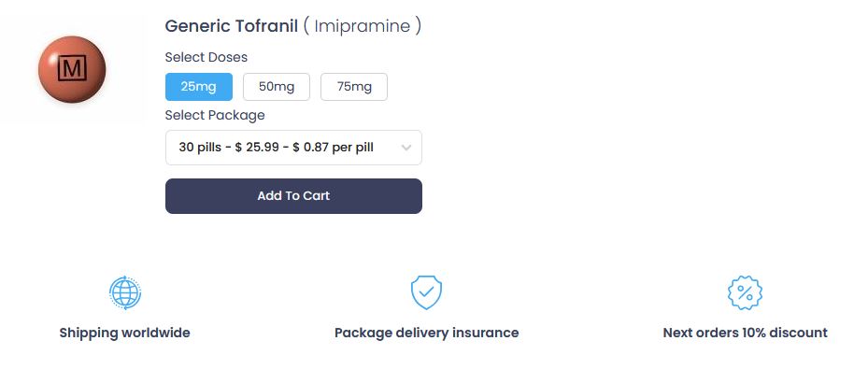Click the shield checkmark insurance icon
Viewport: 868px width, 369px height.
pos(426,292)
